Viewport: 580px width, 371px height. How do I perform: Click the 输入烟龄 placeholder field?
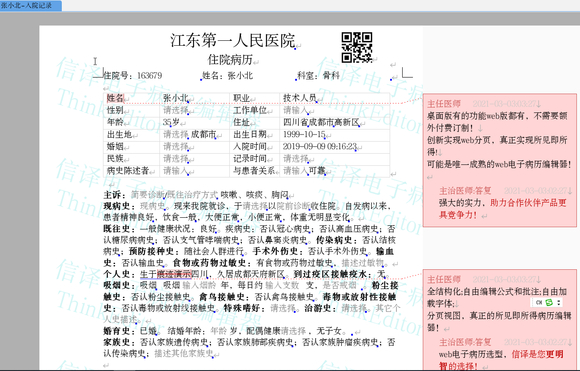(x=199, y=286)
